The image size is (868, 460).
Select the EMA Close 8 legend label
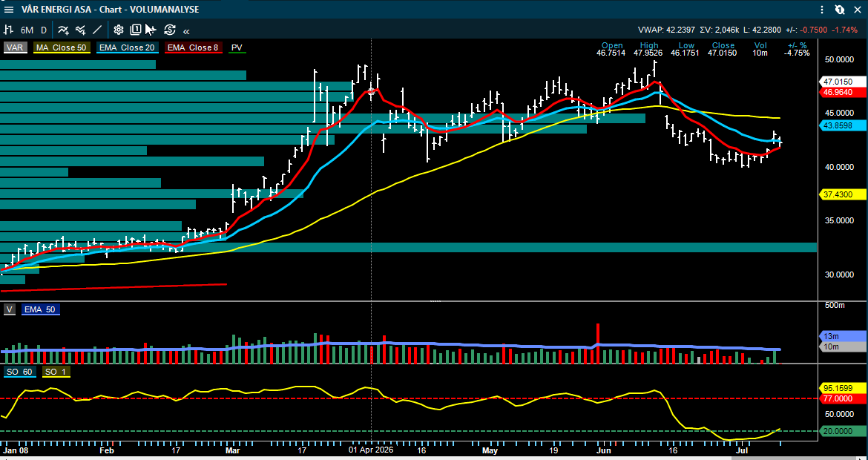[193, 47]
